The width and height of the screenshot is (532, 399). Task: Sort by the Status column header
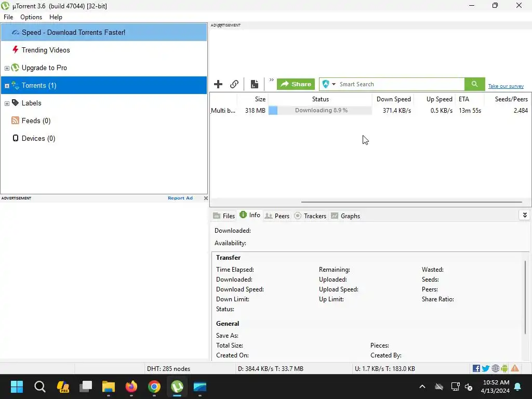click(x=320, y=99)
